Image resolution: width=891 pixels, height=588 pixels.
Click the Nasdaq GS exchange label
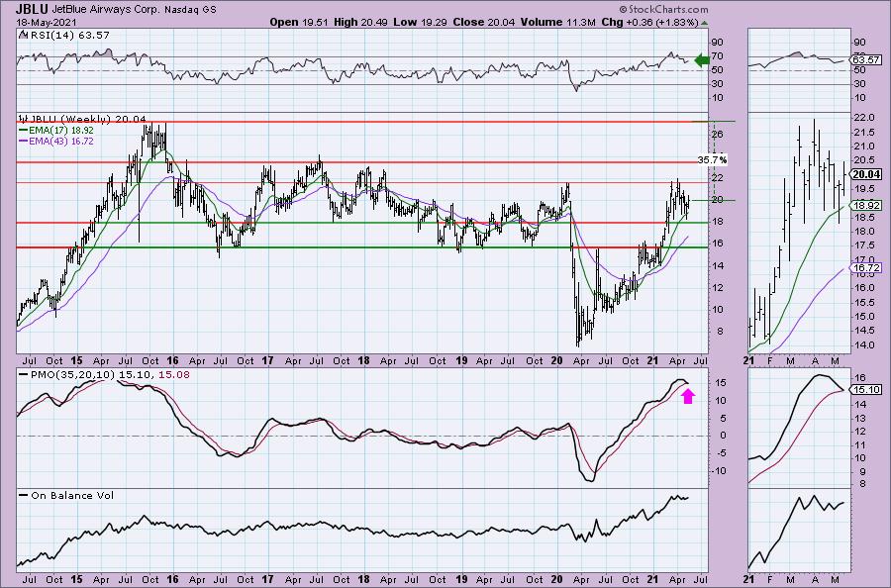click(x=191, y=10)
